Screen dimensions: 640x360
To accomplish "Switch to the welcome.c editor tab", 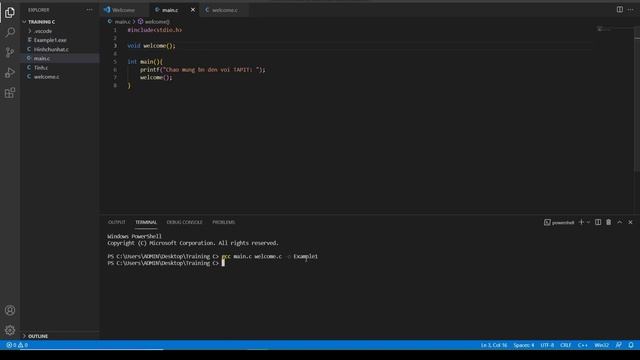I will click(x=224, y=10).
